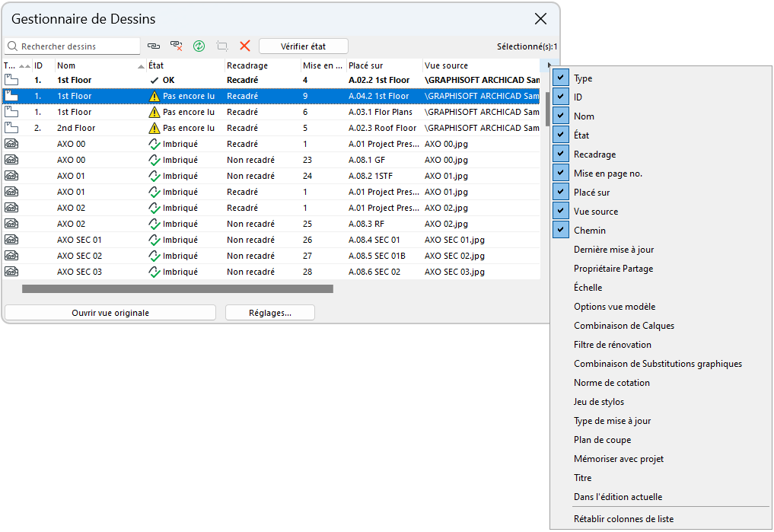Screen dimensions: 774x532
Task: Open column chooser arrow at header right
Action: point(550,66)
